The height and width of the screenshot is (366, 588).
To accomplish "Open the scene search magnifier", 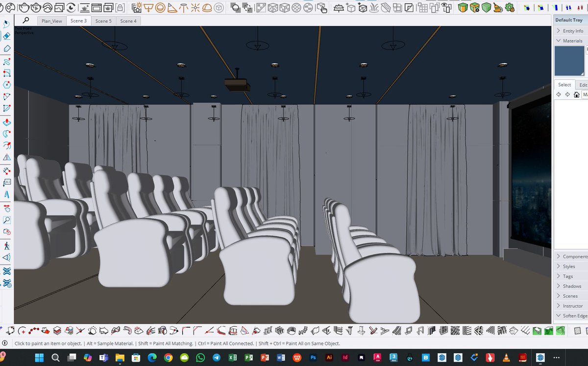I will (26, 21).
